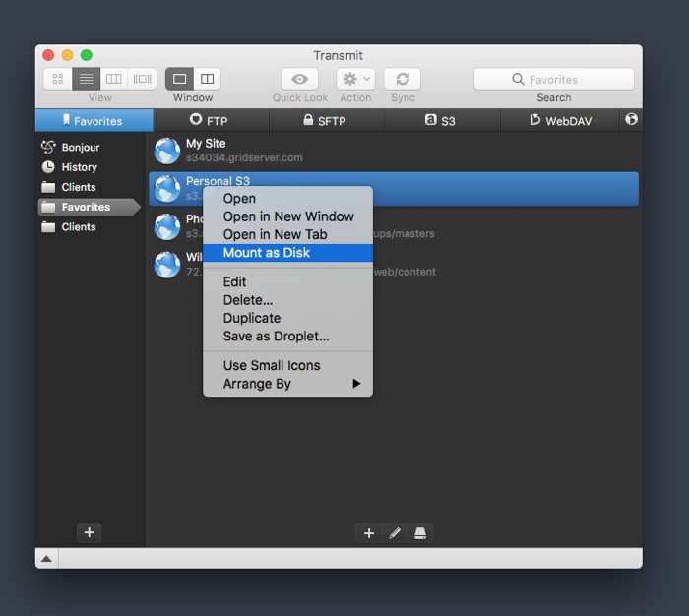
Task: Click the globe icon of the Ph… favorite
Action: (x=167, y=226)
